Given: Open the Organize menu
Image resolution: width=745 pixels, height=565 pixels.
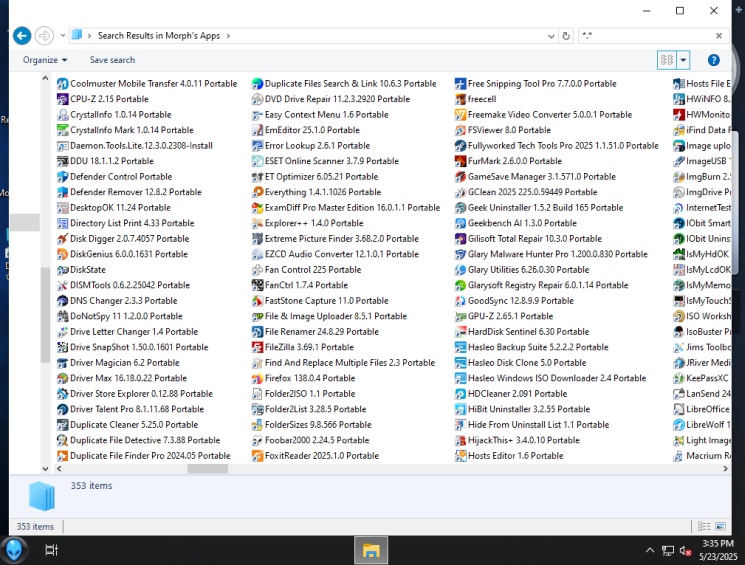Looking at the screenshot, I should click(45, 60).
